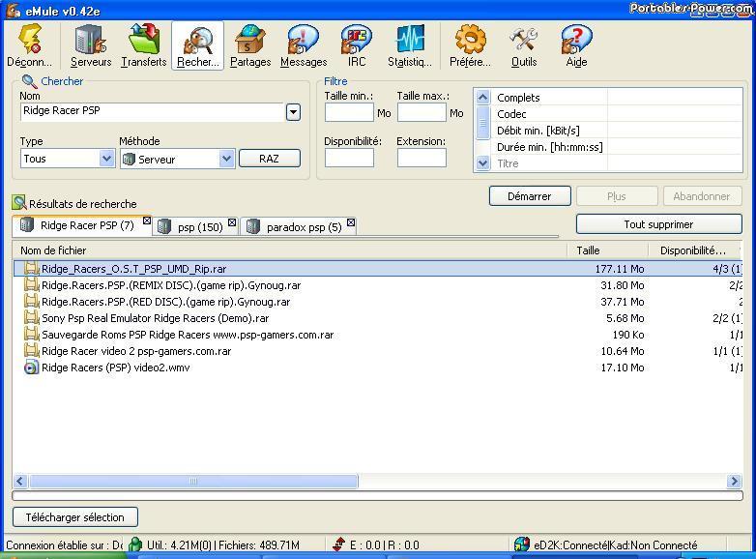Click archive icon of Sony Psp Real Emulator row
The height and width of the screenshot is (559, 756).
point(31,318)
